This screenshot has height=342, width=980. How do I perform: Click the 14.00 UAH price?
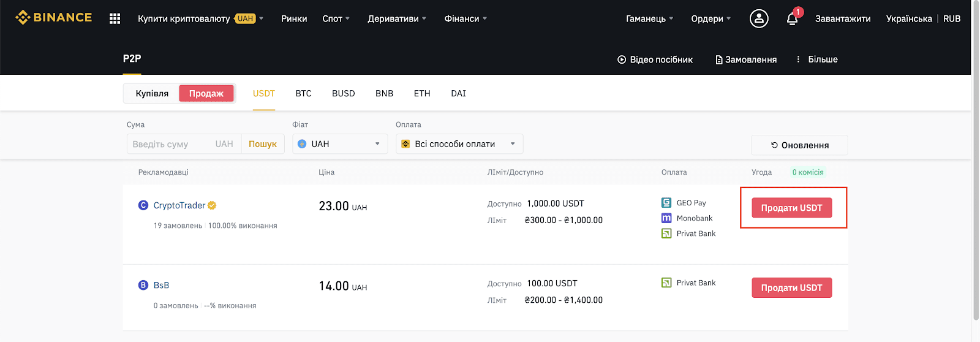[343, 286]
